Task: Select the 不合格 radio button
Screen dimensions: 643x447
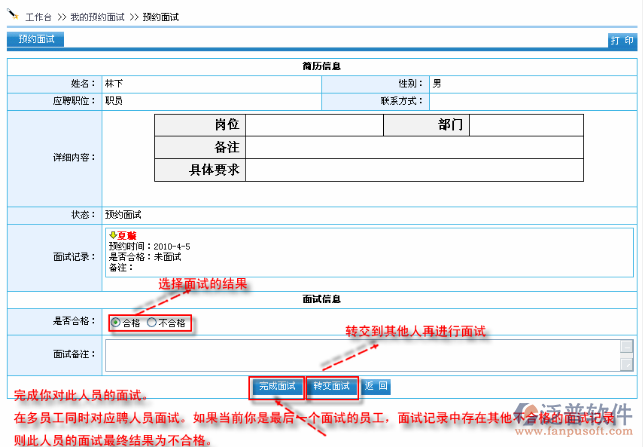Action: click(x=152, y=322)
